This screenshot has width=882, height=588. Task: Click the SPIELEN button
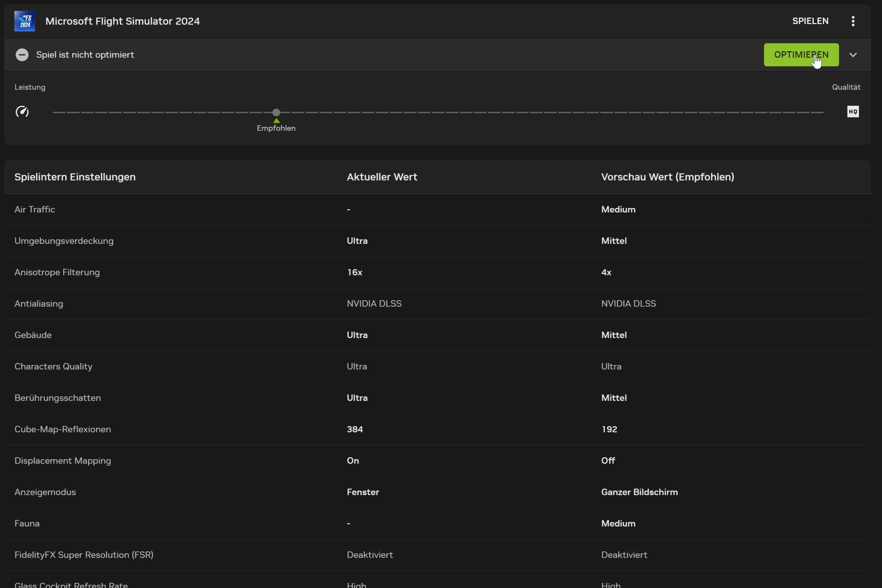pyautogui.click(x=810, y=21)
